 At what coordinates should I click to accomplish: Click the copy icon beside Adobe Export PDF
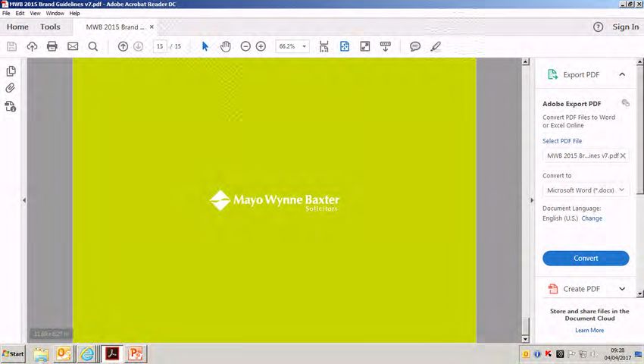coord(625,103)
